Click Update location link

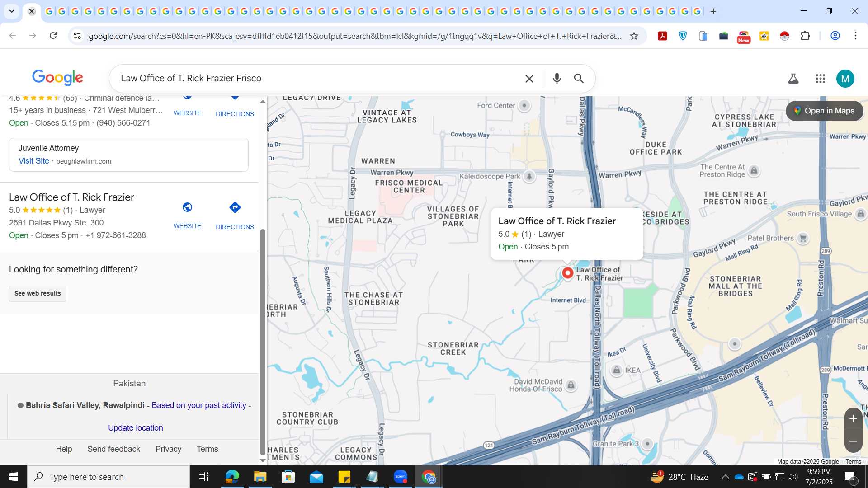click(x=136, y=428)
